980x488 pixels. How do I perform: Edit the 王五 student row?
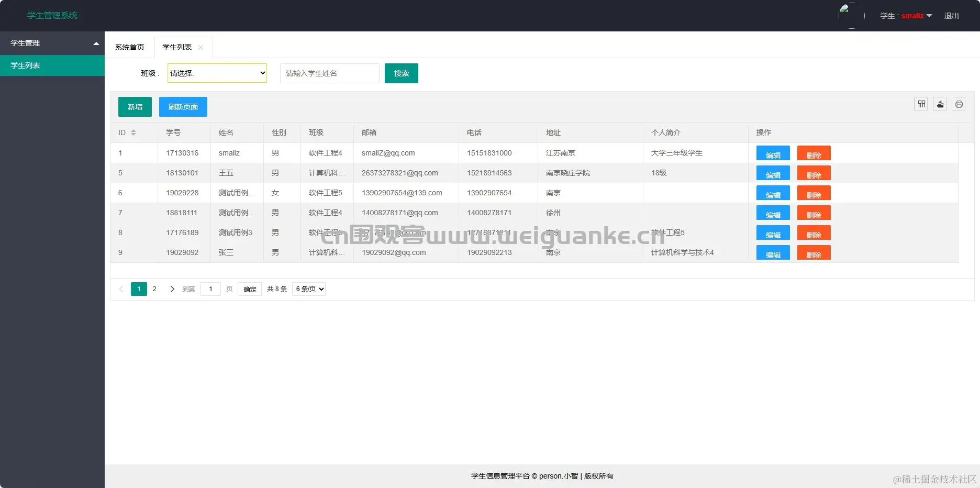[773, 173]
